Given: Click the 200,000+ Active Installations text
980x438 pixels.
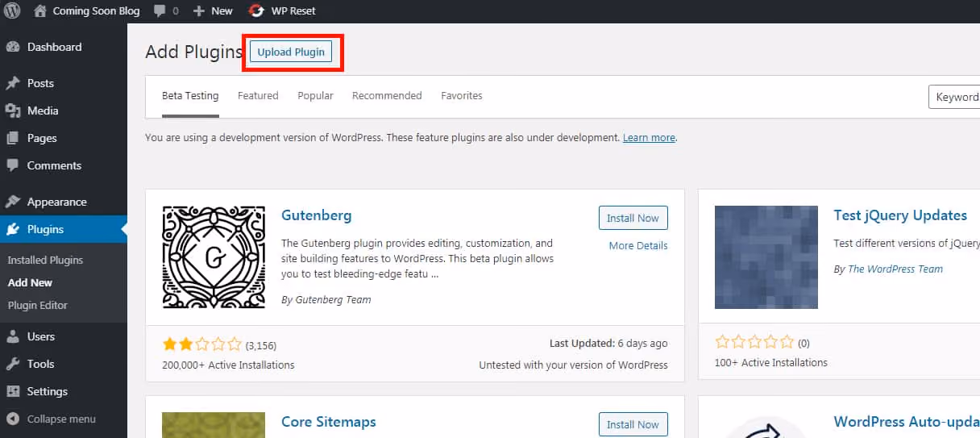Looking at the screenshot, I should 228,365.
